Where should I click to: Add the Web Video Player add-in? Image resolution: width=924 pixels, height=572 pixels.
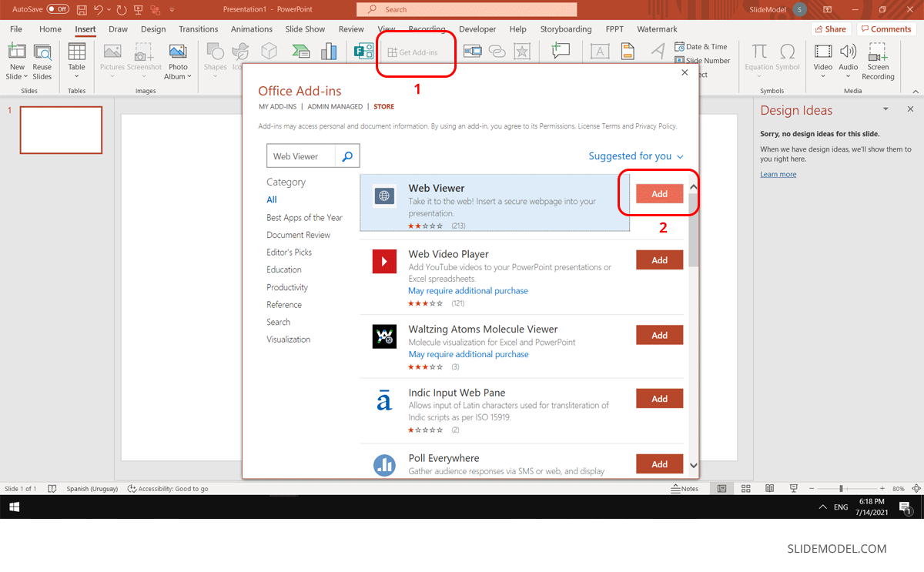point(660,260)
